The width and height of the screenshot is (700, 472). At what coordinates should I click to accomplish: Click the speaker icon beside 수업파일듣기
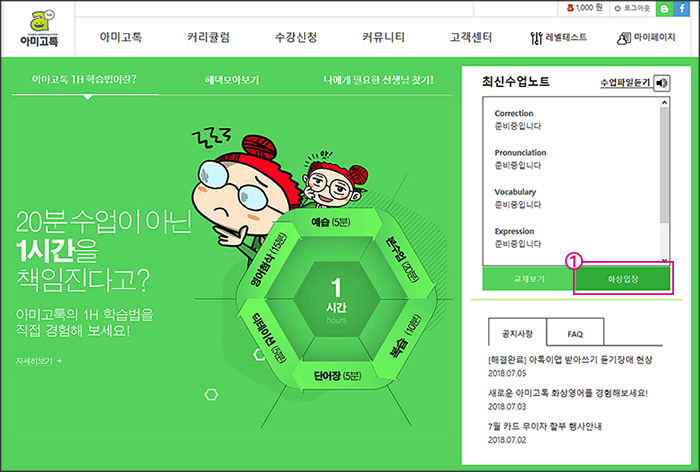coord(662,83)
